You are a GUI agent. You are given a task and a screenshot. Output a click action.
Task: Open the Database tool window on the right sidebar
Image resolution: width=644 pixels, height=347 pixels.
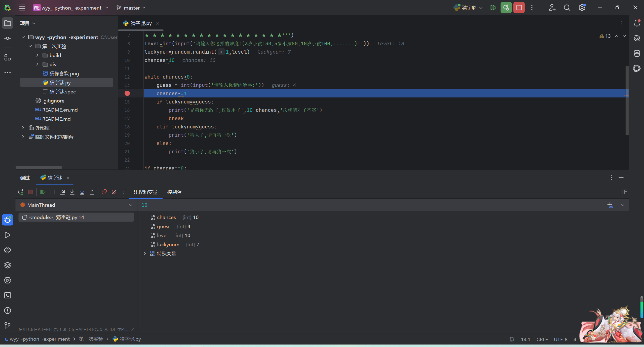pyautogui.click(x=637, y=53)
